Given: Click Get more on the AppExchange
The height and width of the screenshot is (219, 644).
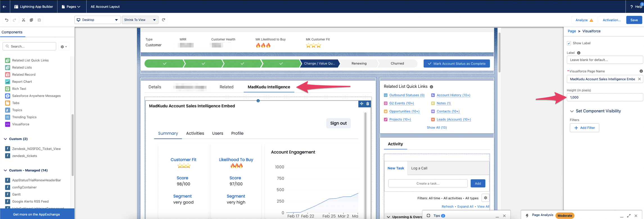Looking at the screenshot, I should point(37,214).
